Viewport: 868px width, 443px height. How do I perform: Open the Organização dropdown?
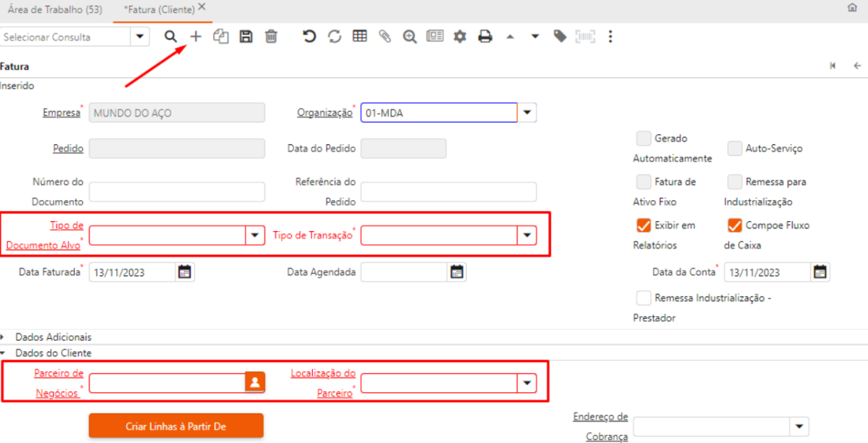coord(527,112)
